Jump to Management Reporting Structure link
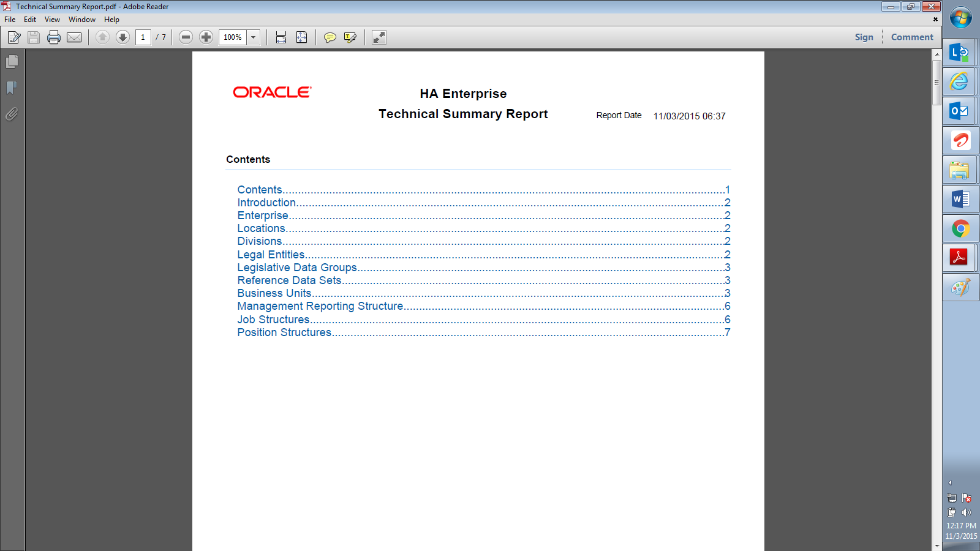 (484, 306)
